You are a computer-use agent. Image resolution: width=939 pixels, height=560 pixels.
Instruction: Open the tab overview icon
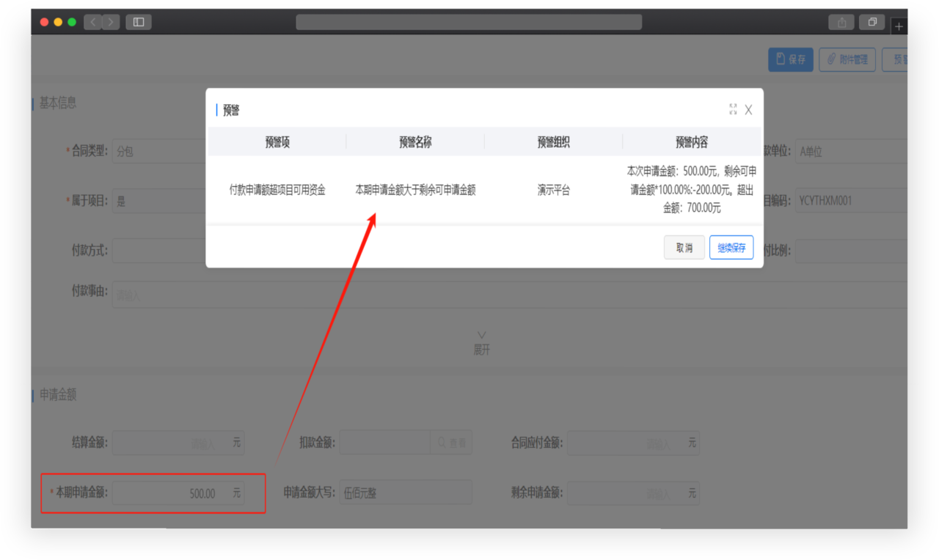click(x=872, y=22)
